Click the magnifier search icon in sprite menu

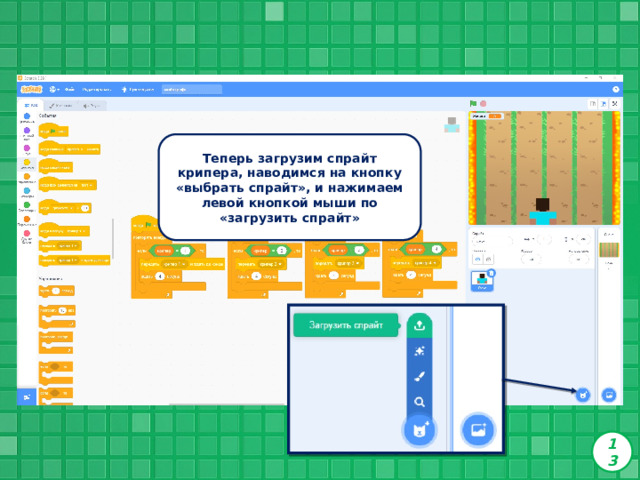pos(419,402)
